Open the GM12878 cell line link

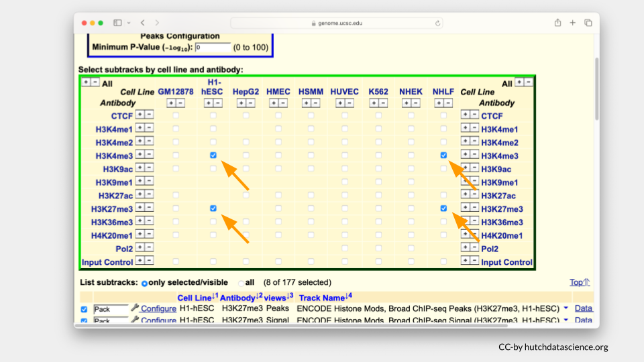176,92
